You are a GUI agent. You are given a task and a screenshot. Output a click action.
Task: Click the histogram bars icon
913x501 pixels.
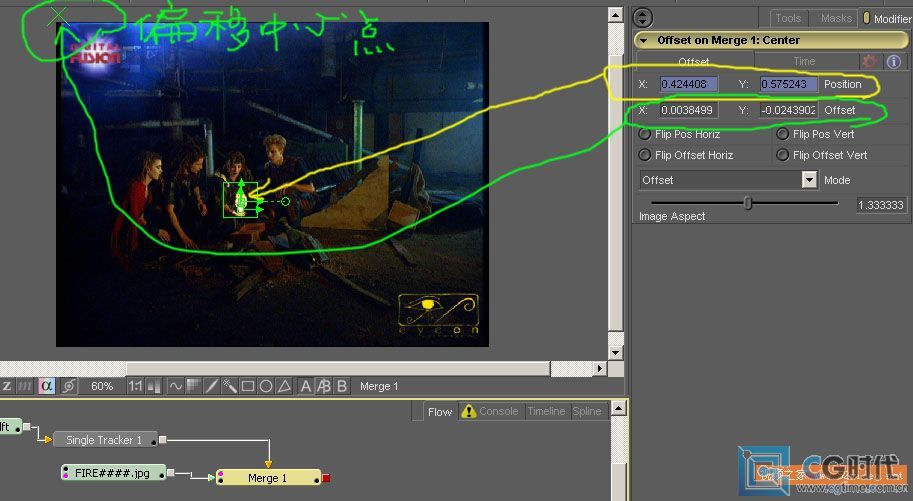point(154,386)
